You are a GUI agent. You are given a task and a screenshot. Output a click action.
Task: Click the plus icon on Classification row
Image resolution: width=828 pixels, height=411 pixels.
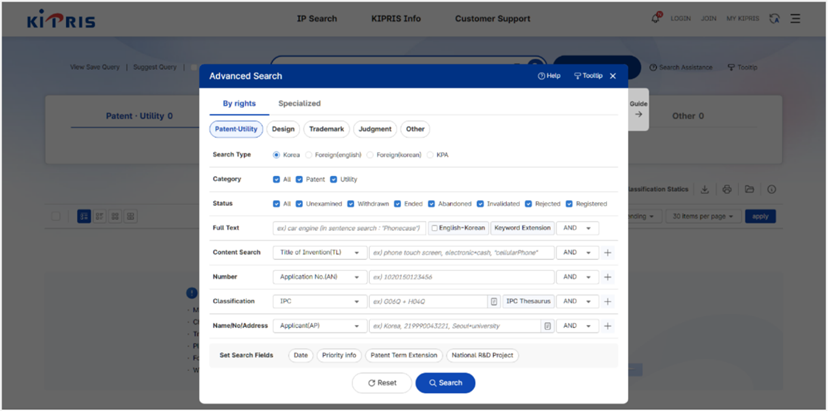click(x=607, y=301)
